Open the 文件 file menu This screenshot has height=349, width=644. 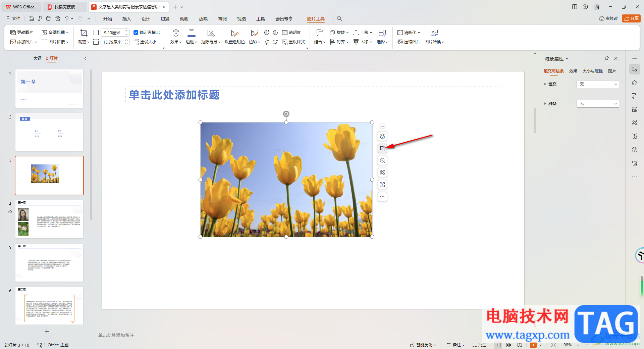click(x=13, y=19)
